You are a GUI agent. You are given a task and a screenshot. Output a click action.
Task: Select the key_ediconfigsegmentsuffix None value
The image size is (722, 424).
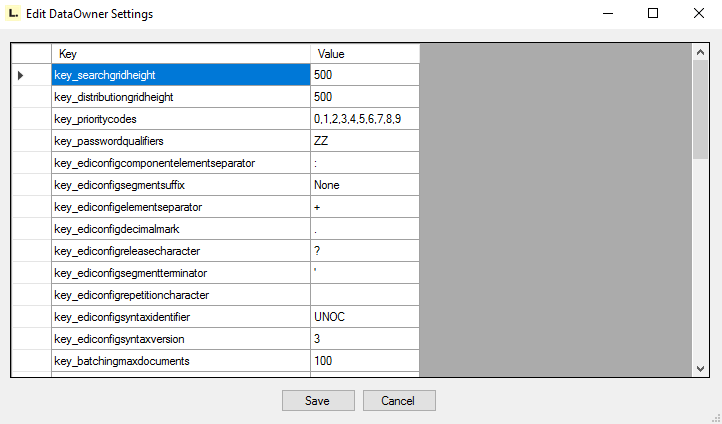pyautogui.click(x=364, y=185)
